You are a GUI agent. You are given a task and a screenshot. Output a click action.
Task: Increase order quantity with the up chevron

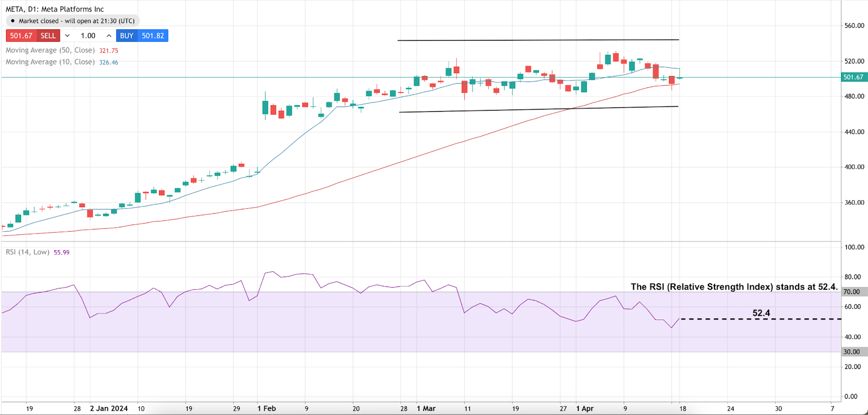tap(109, 36)
